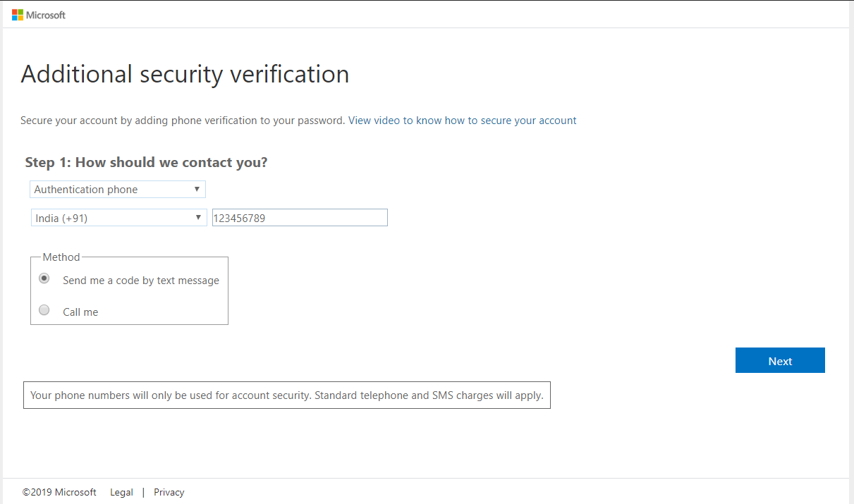This screenshot has height=504, width=854.
Task: Choose the 'Call me' radio button
Action: 44,310
